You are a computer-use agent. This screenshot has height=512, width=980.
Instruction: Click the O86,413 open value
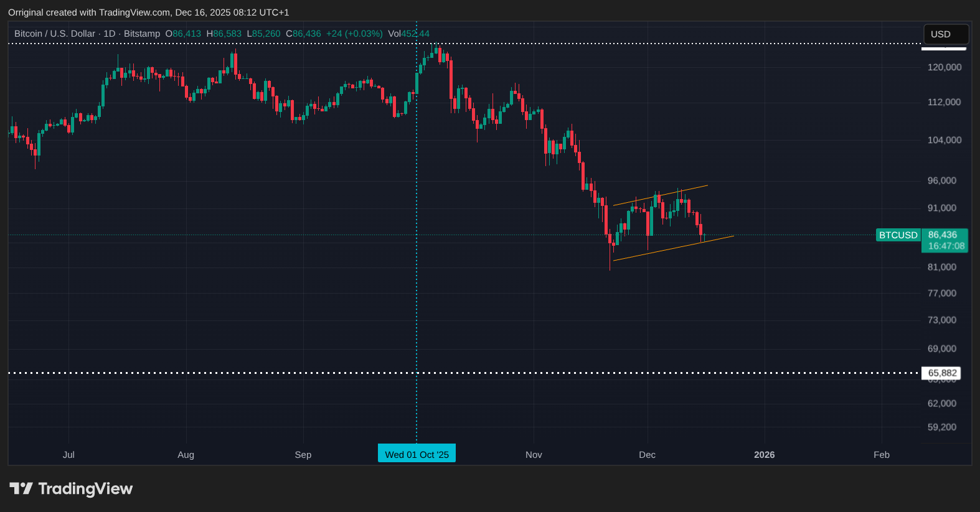(x=183, y=34)
